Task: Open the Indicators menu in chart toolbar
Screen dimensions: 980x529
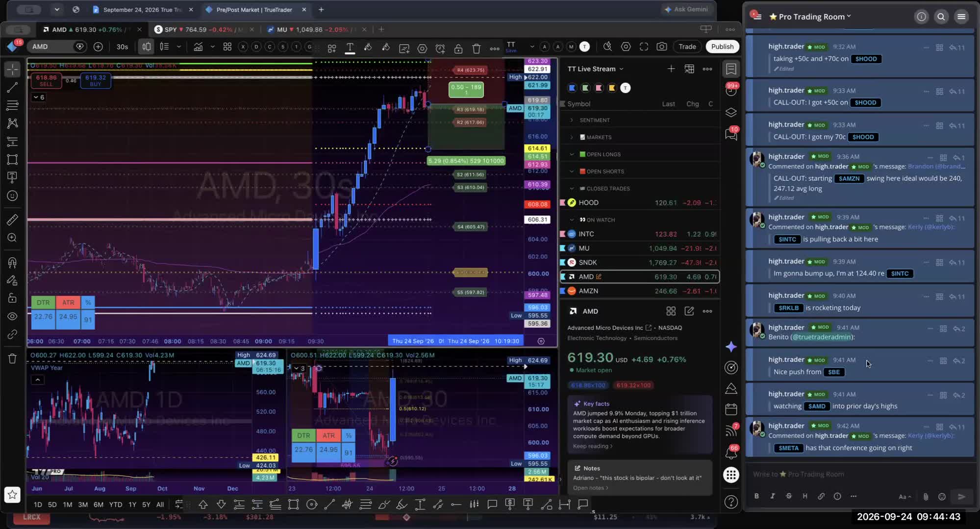Action: pyautogui.click(x=198, y=47)
